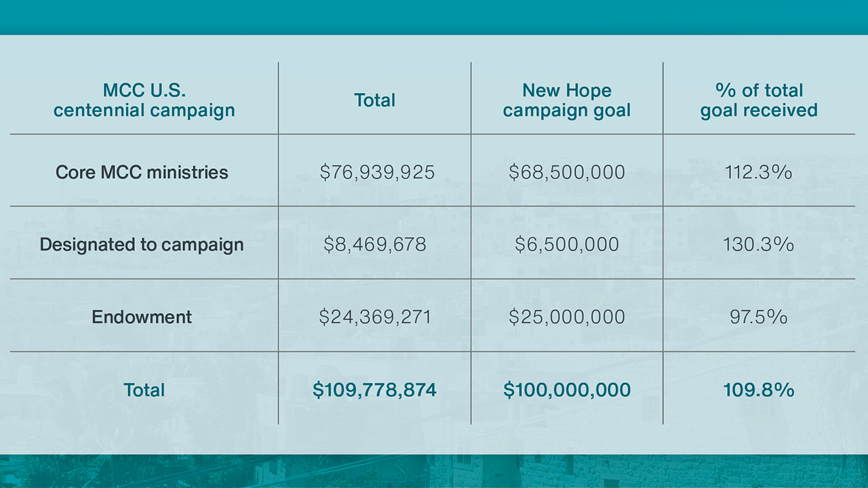
Task: Click the "New Hope campaign goal" header
Action: tap(567, 100)
